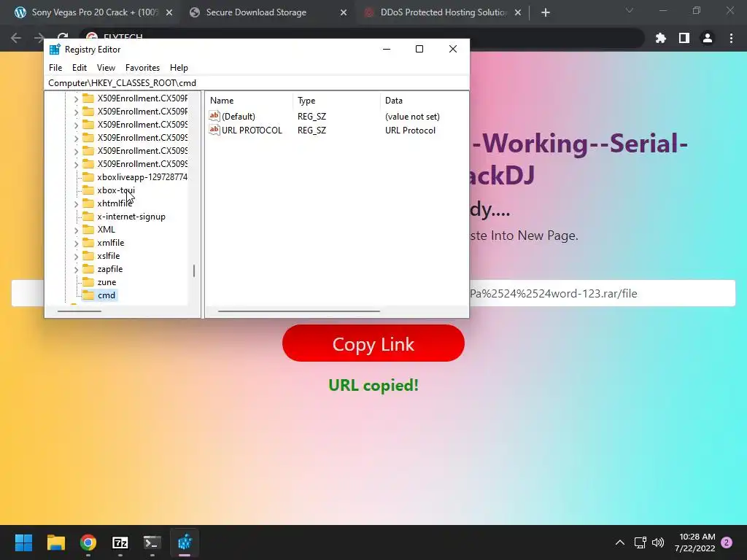
Task: Select the x-internet-signup registry key
Action: pyautogui.click(x=131, y=216)
